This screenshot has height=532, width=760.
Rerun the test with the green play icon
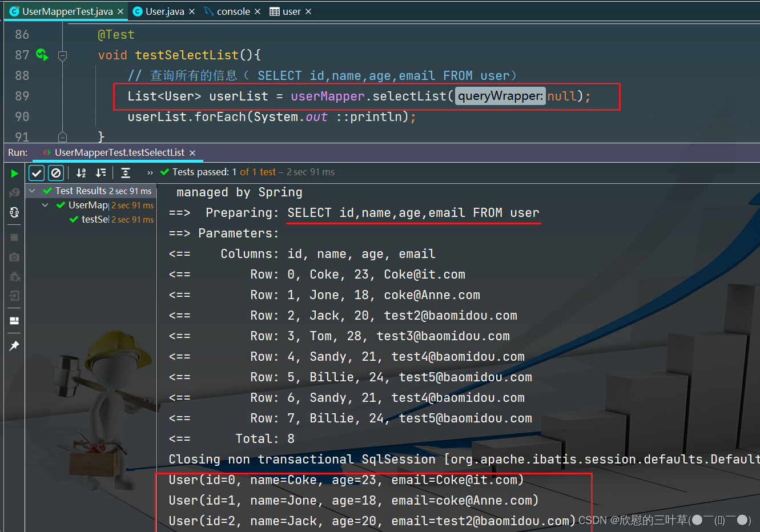tap(14, 174)
